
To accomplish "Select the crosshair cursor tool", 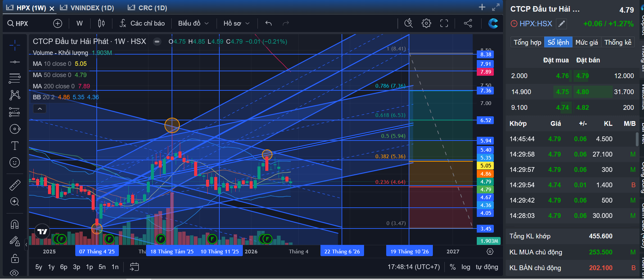I will pyautogui.click(x=15, y=45).
